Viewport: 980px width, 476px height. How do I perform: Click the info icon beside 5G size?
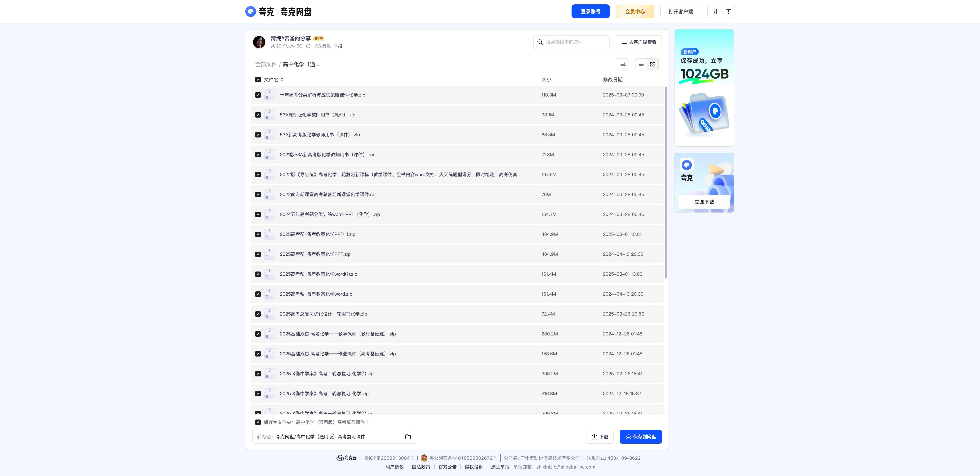click(x=308, y=46)
